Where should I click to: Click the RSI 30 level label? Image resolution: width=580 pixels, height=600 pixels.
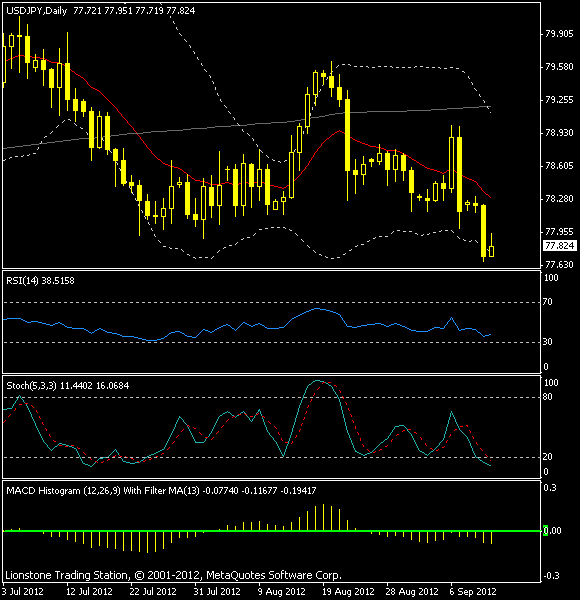(x=547, y=342)
